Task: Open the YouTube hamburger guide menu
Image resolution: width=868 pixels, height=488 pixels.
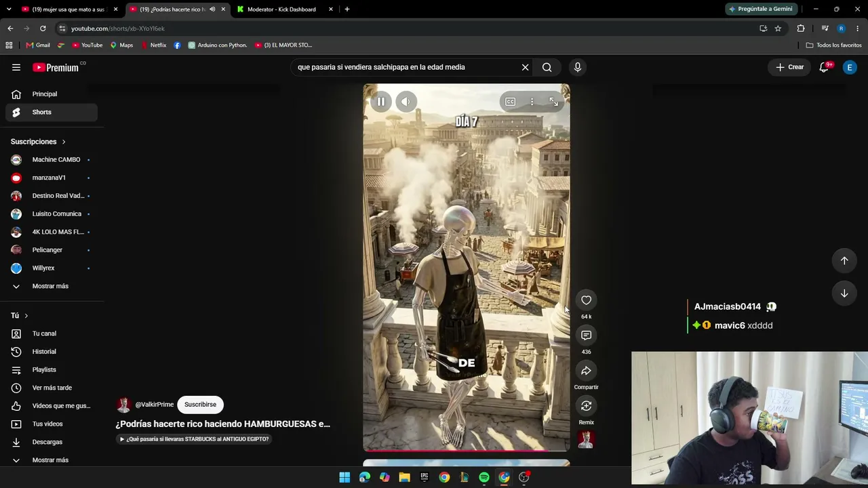Action: 16,67
